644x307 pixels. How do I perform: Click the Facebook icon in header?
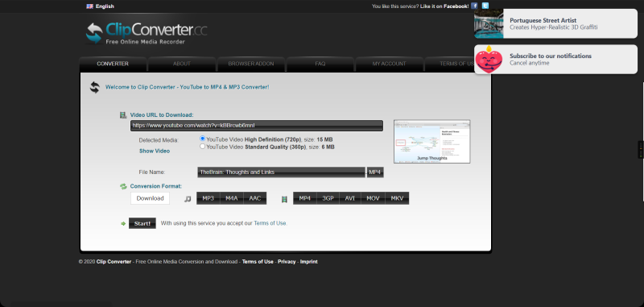[474, 6]
